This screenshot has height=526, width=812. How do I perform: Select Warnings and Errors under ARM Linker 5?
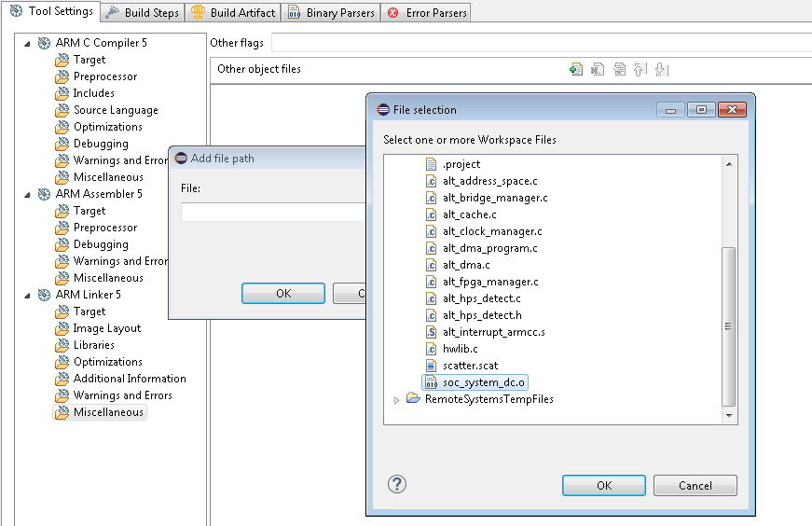pyautogui.click(x=123, y=395)
